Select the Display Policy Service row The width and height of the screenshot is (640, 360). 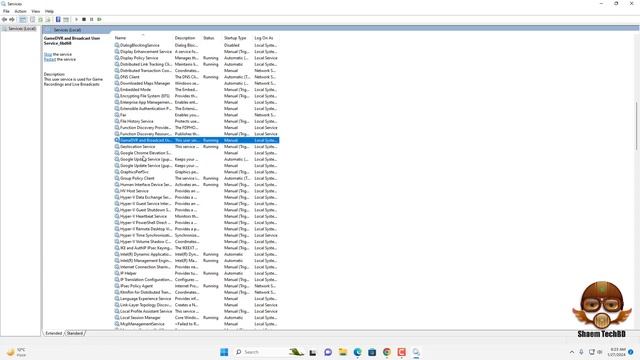pos(196,58)
